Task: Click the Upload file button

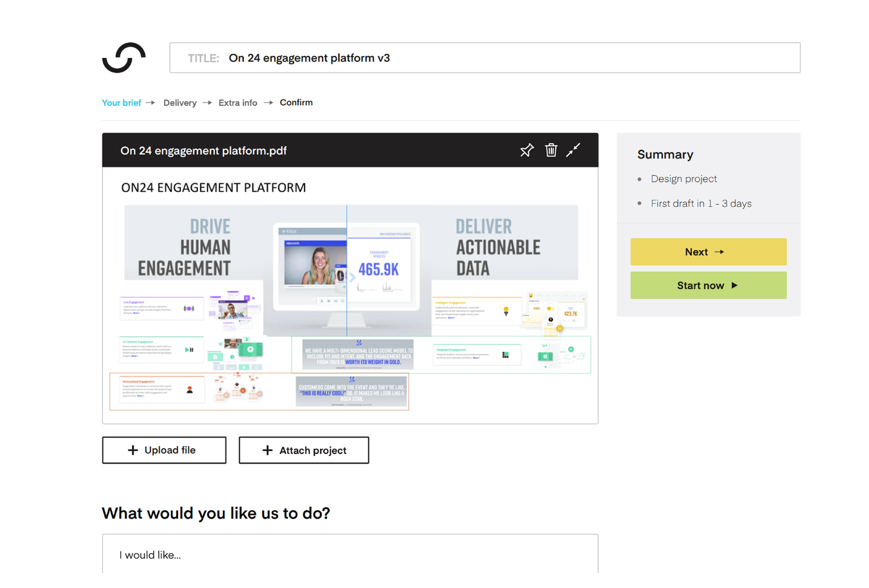Action: pyautogui.click(x=164, y=450)
